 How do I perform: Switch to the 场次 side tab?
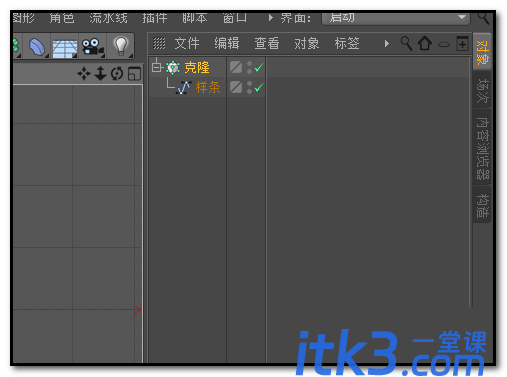coord(482,90)
